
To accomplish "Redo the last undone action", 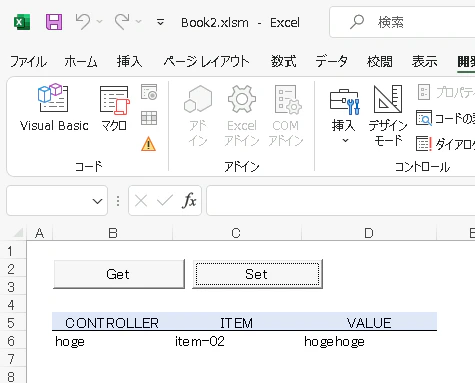I will 122,22.
